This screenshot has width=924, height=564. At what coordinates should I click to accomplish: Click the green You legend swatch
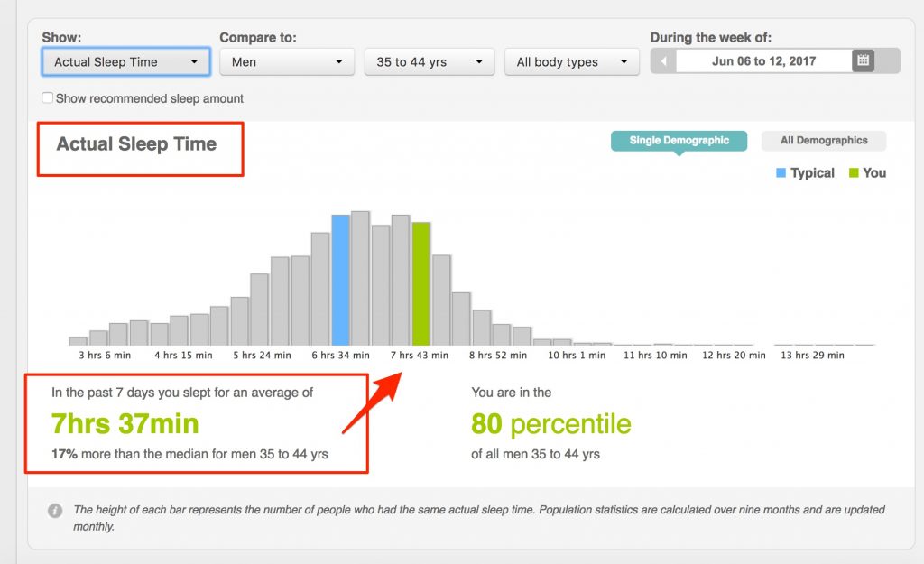pos(854,172)
